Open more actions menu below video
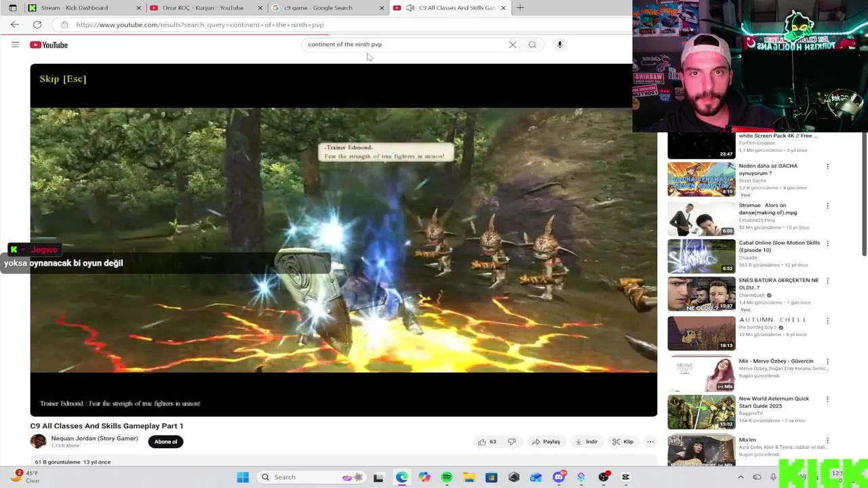 point(650,442)
